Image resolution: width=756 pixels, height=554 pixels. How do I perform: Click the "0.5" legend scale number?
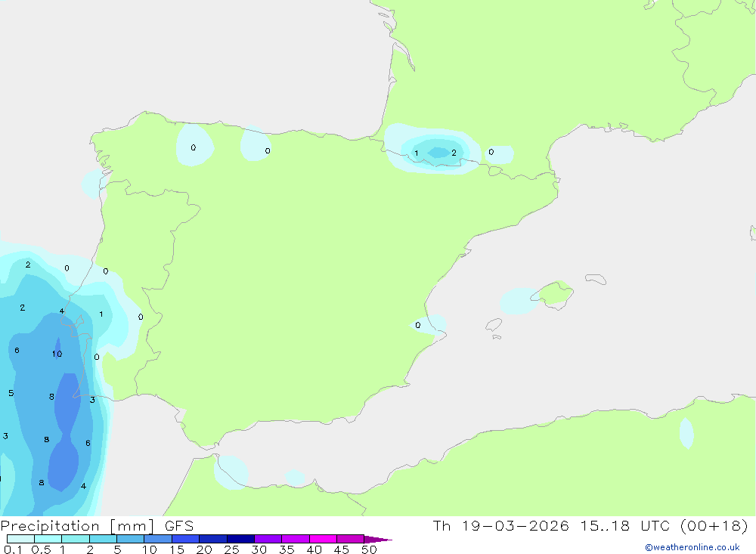[x=41, y=549]
